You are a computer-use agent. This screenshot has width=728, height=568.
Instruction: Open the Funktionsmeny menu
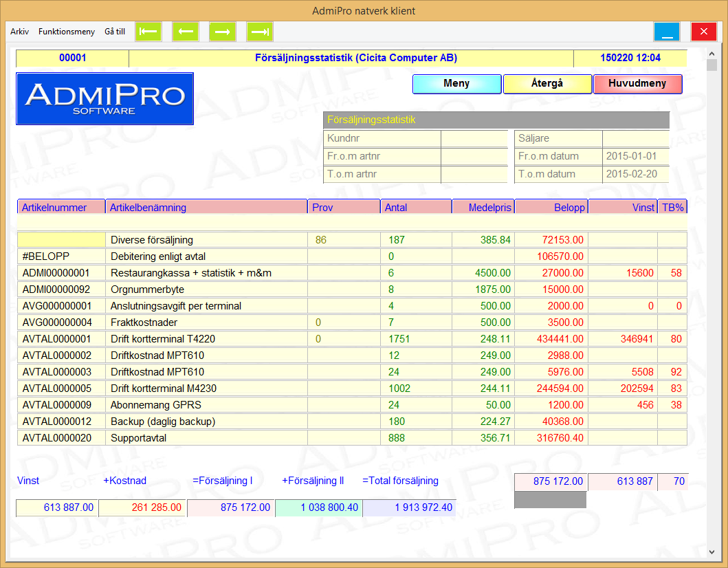point(67,32)
